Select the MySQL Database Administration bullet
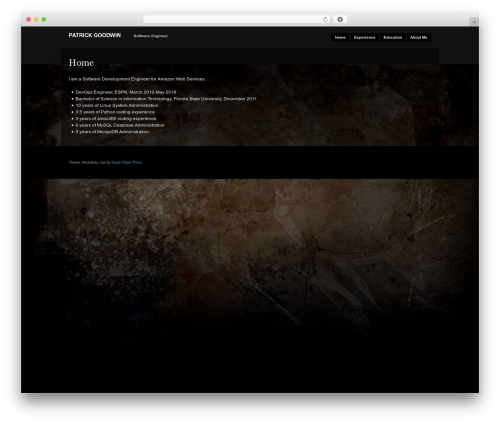Image resolution: width=500 pixels, height=423 pixels. point(120,125)
